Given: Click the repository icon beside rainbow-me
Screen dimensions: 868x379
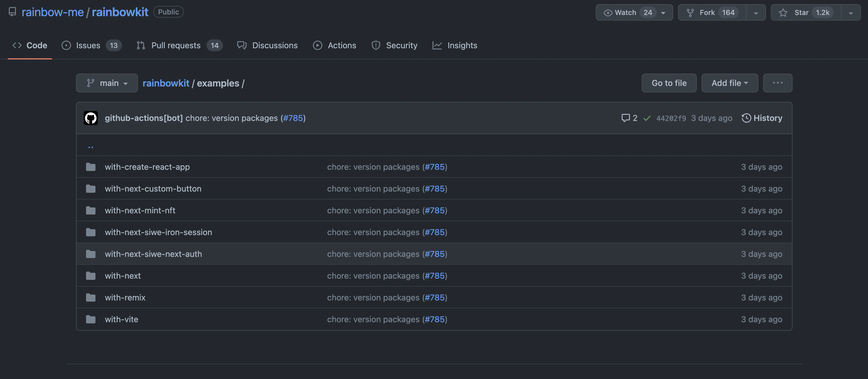Looking at the screenshot, I should click(x=12, y=12).
